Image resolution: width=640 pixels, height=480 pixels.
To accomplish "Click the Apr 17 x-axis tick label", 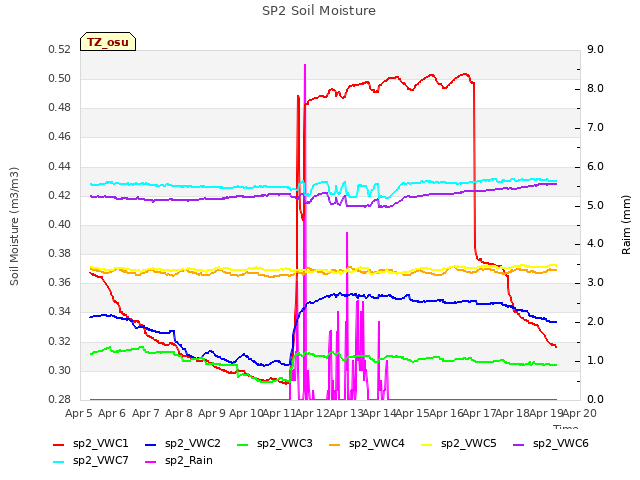I will (479, 413).
